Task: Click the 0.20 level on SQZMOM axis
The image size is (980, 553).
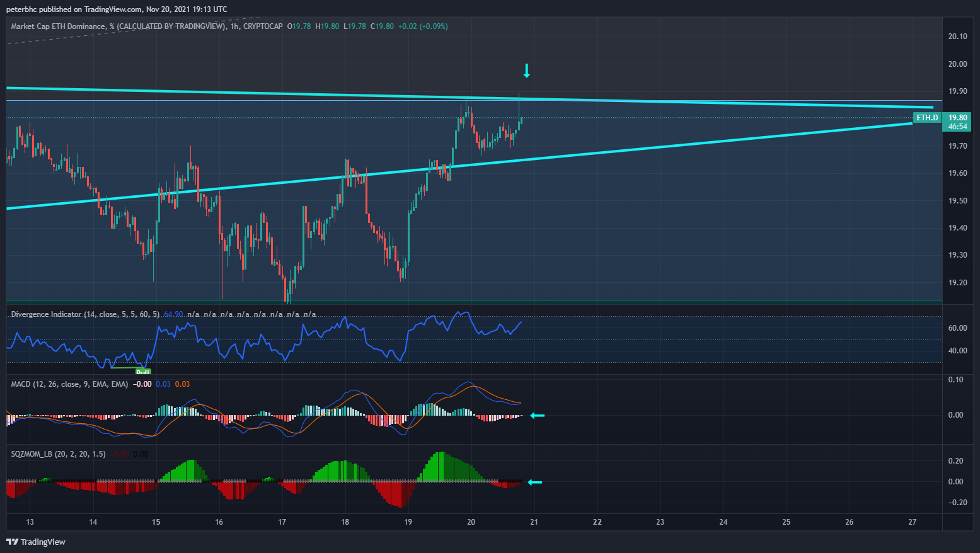Action: point(955,461)
